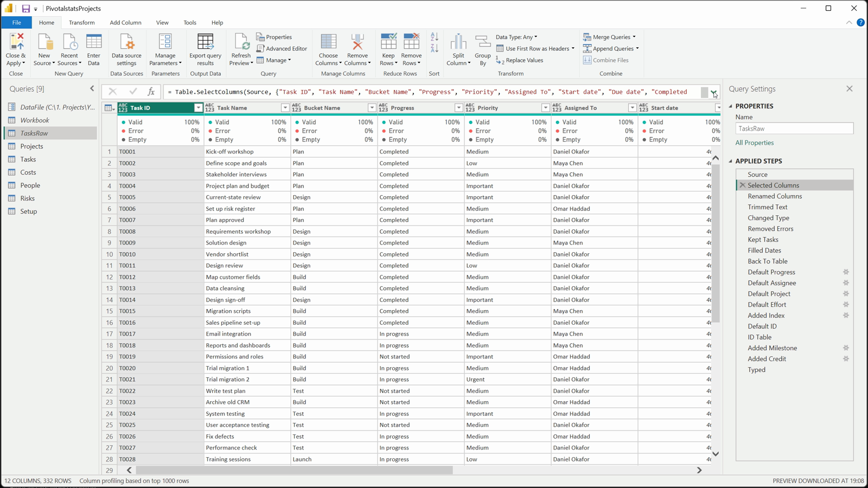Viewport: 868px width, 488px height.
Task: Open the Data Type: Any dropdown
Action: coord(516,37)
